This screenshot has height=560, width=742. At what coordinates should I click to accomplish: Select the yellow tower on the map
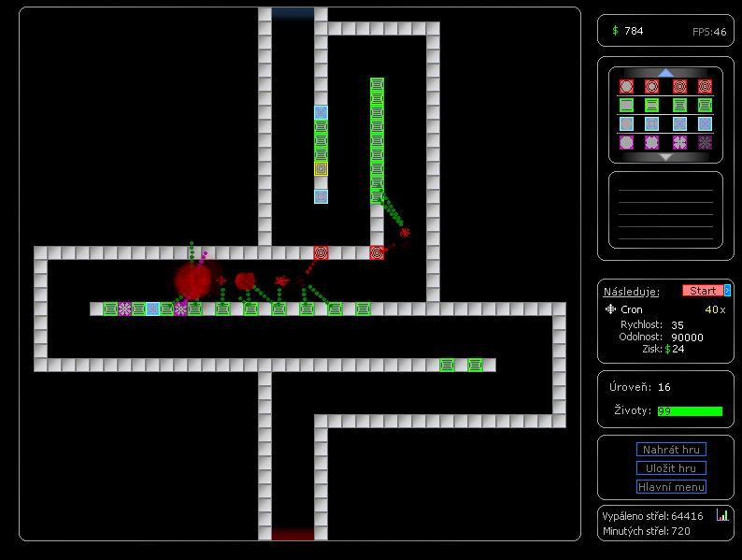point(321,168)
